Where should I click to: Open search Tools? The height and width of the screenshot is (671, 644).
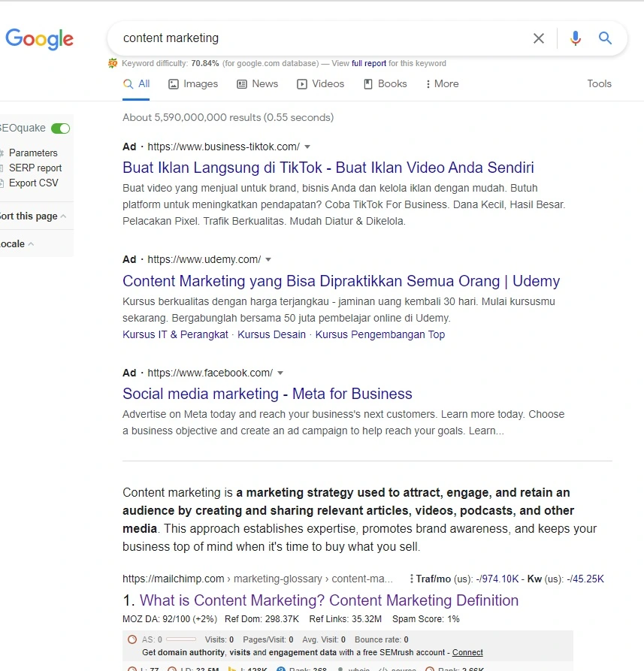click(x=599, y=84)
